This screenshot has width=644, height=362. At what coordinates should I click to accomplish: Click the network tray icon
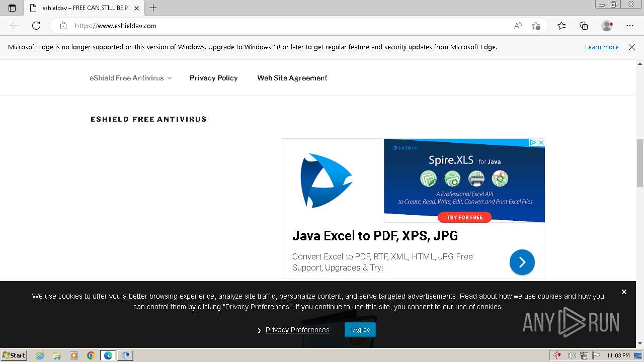click(584, 355)
